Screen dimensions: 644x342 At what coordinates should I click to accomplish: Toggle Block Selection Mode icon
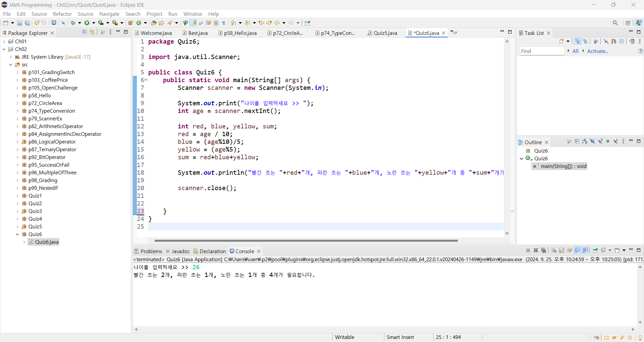point(216,23)
